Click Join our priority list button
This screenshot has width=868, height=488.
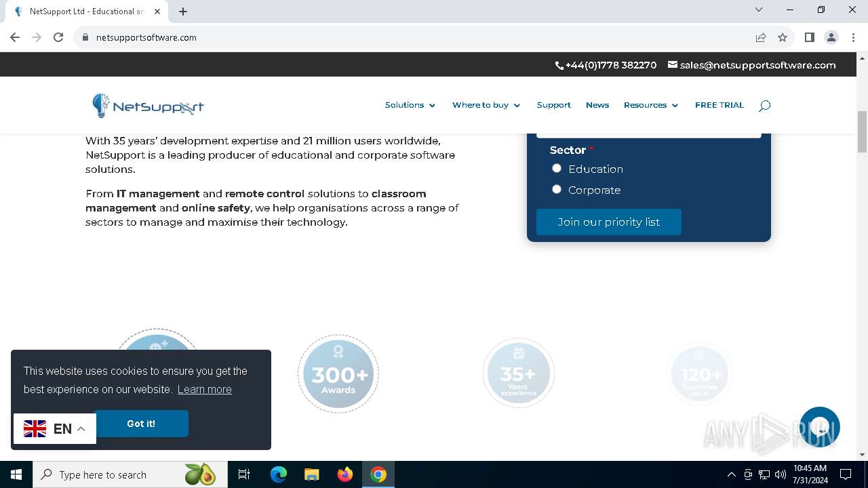609,222
